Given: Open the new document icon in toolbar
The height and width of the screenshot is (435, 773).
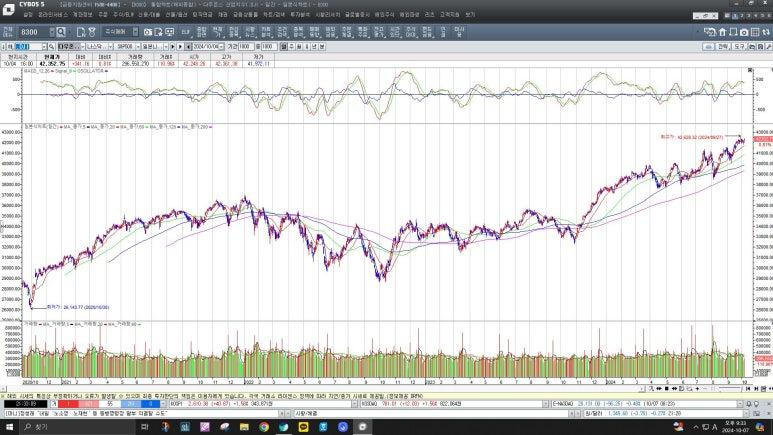Looking at the screenshot, I should pos(81,32).
